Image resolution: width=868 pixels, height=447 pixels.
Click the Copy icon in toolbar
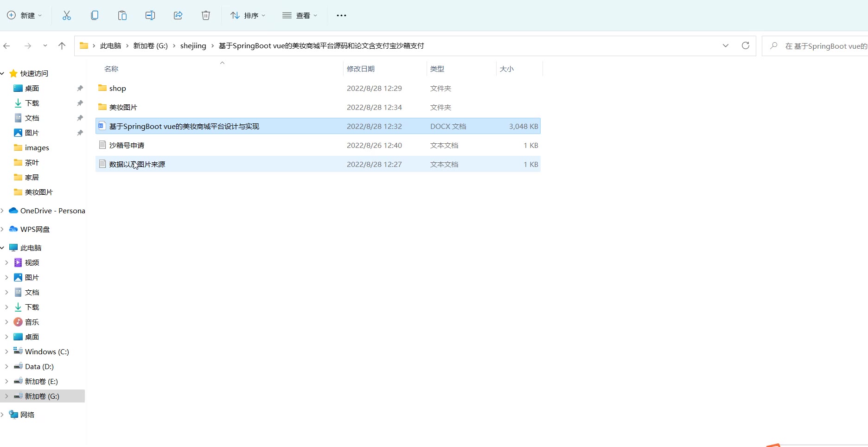pos(95,15)
